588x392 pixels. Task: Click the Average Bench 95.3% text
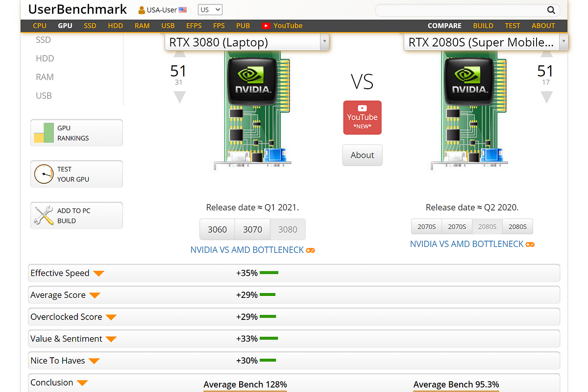pyautogui.click(x=456, y=385)
